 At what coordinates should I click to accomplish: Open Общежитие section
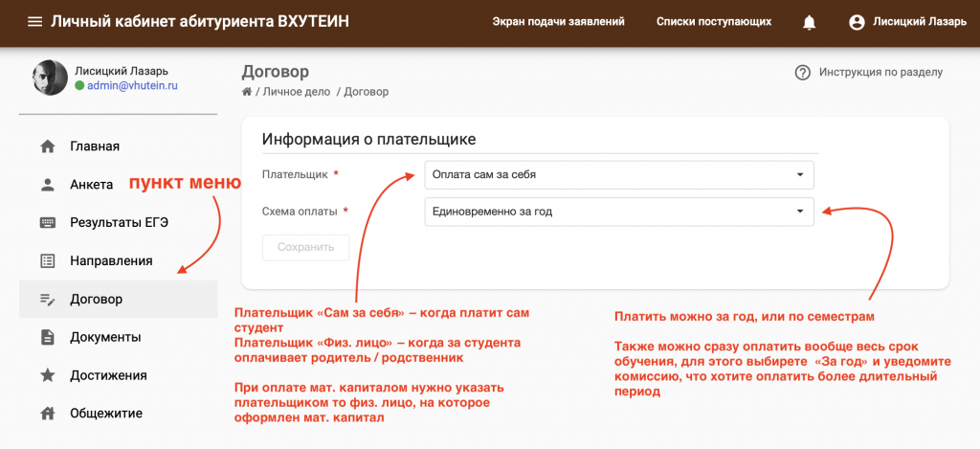pos(119,414)
